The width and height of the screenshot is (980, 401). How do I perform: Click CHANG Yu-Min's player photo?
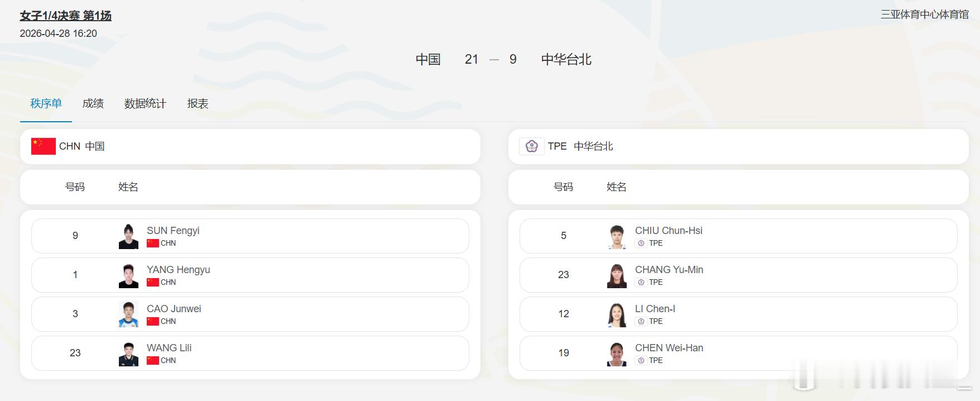(x=617, y=275)
